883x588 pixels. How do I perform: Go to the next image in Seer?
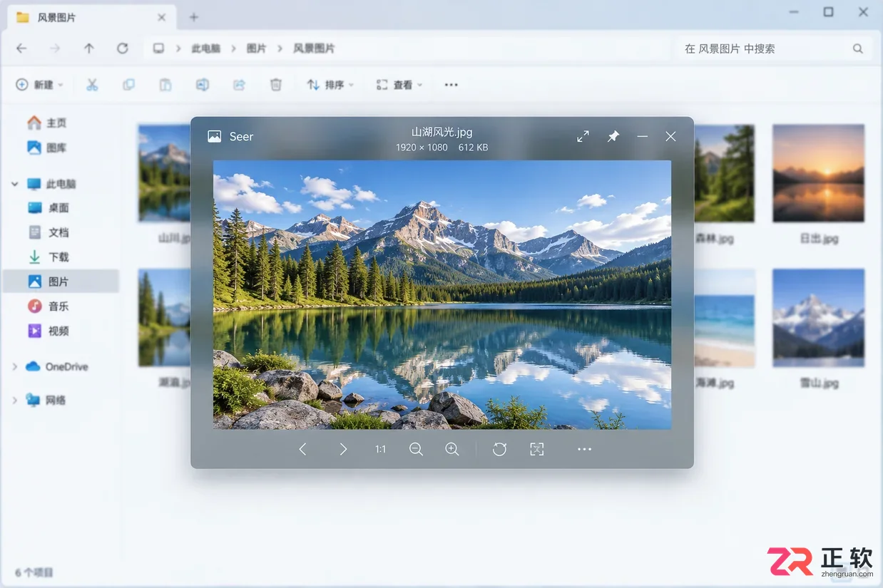point(343,449)
